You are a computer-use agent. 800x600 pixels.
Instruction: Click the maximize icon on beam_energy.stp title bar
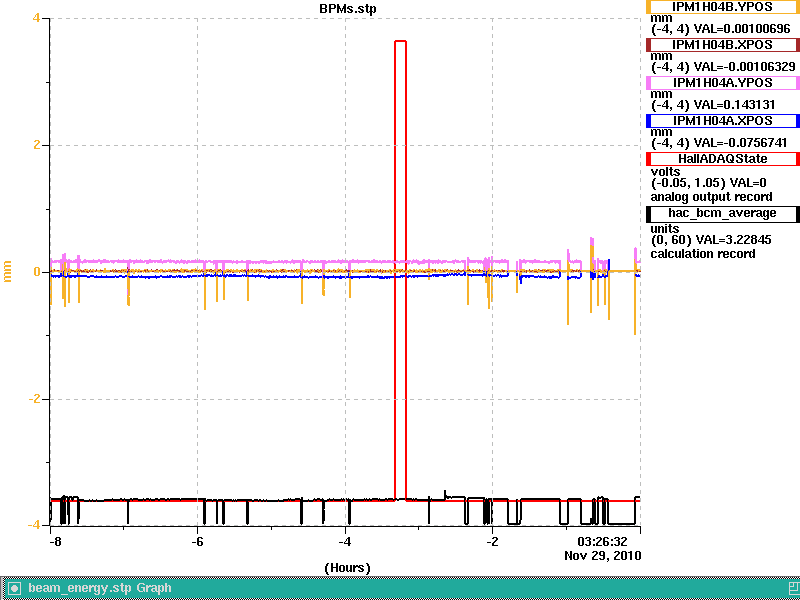pyautogui.click(x=794, y=589)
